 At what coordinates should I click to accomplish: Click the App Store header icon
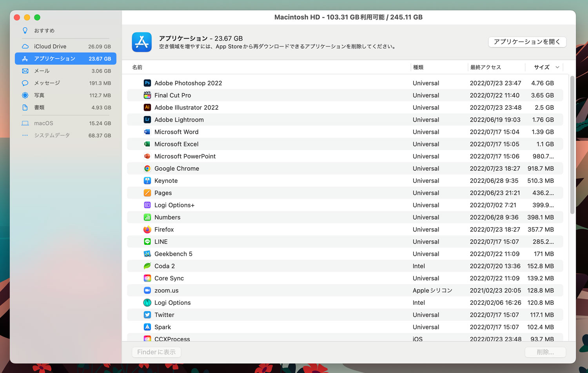click(142, 42)
